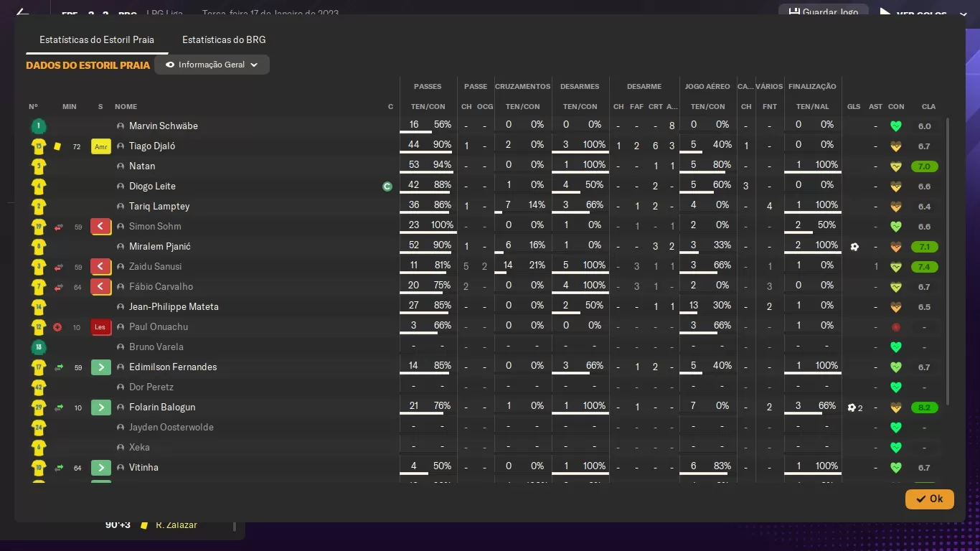Viewport: 980px width, 551px height.
Task: Open Tariq Lamptey's player name link
Action: [159, 207]
